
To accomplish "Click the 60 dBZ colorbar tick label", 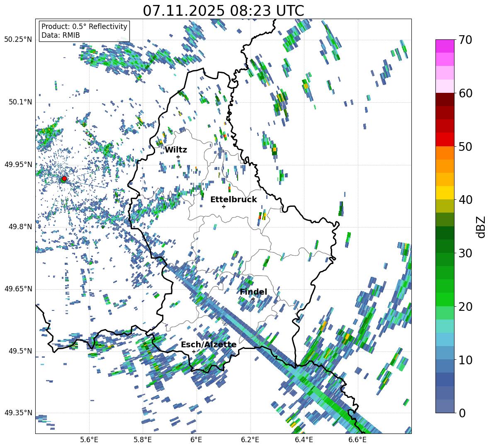I will (465, 93).
